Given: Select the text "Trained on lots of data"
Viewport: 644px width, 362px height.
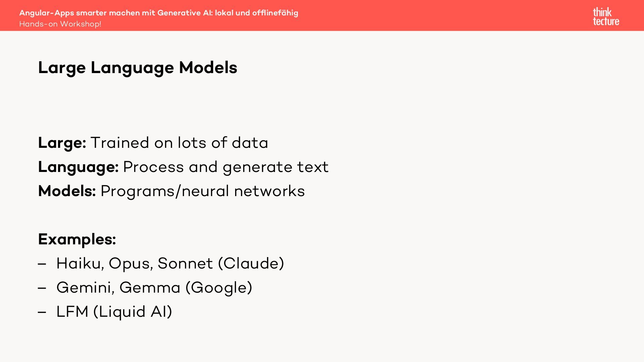Looking at the screenshot, I should tap(179, 143).
